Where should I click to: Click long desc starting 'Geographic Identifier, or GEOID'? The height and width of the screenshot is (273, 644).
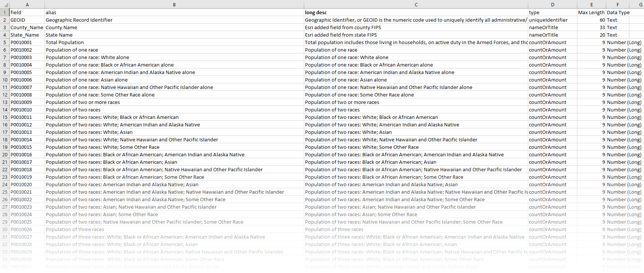[416, 20]
